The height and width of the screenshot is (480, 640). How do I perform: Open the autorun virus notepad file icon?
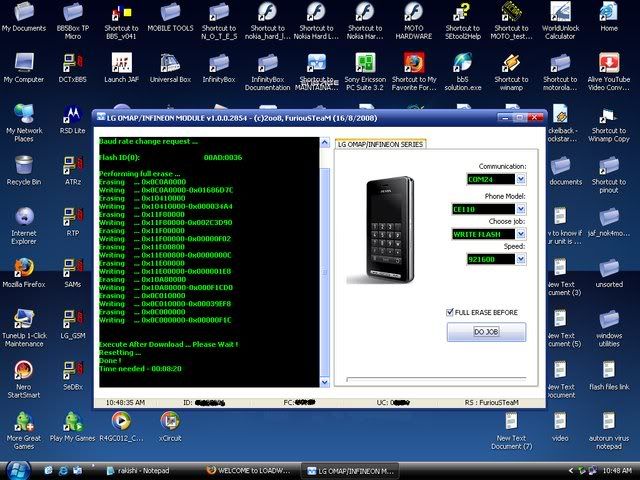(609, 431)
